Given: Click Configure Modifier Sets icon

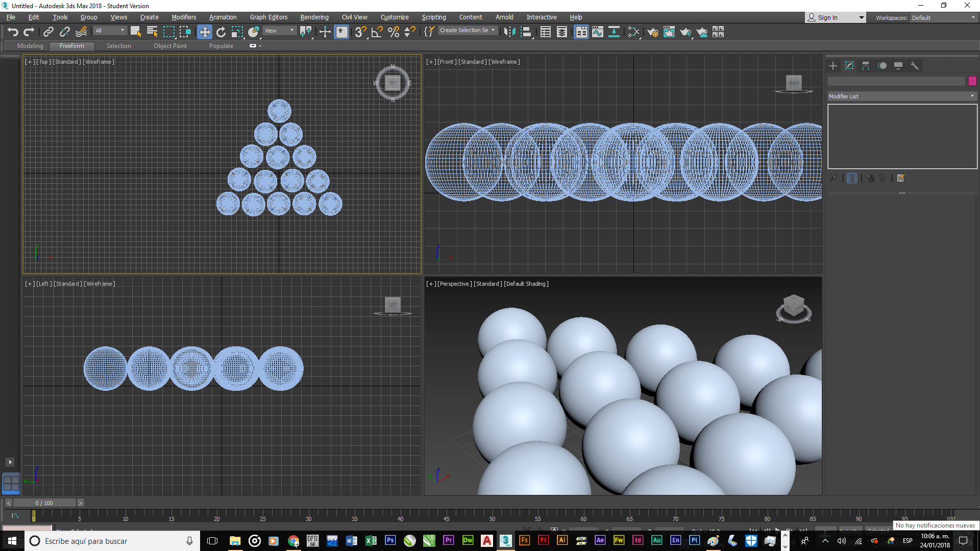Looking at the screenshot, I should (x=901, y=178).
